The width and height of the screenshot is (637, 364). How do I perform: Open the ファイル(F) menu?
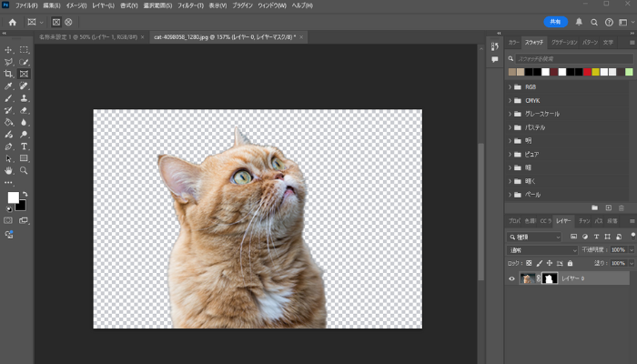(x=26, y=5)
